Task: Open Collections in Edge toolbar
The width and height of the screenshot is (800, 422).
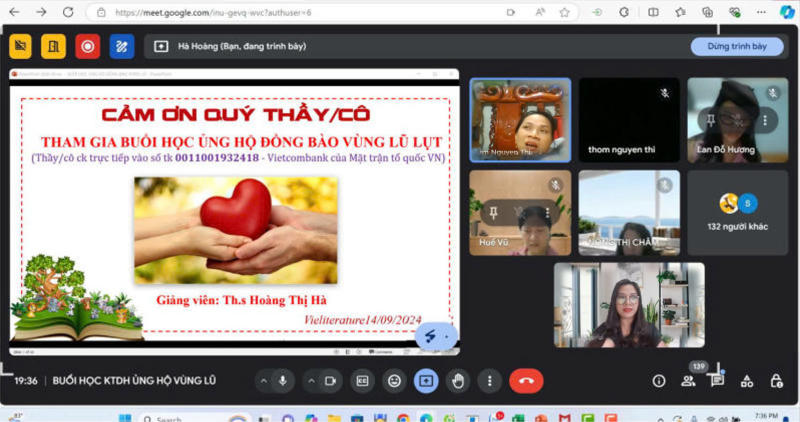Action: tap(707, 12)
